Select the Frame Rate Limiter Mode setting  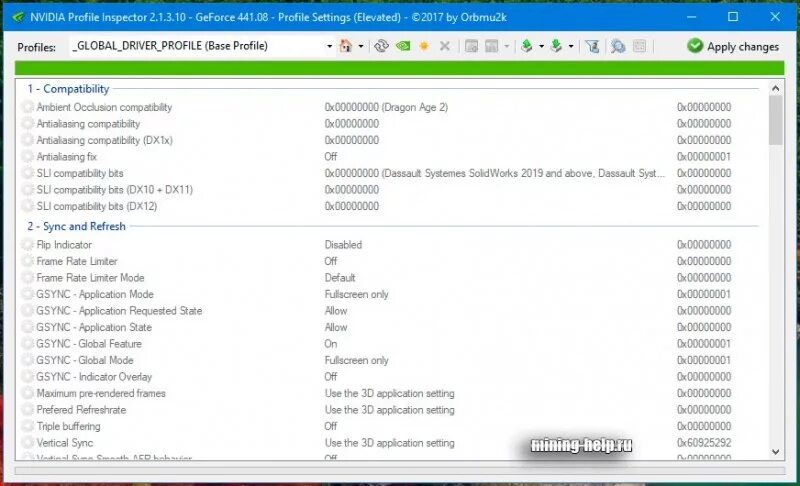pos(390,277)
